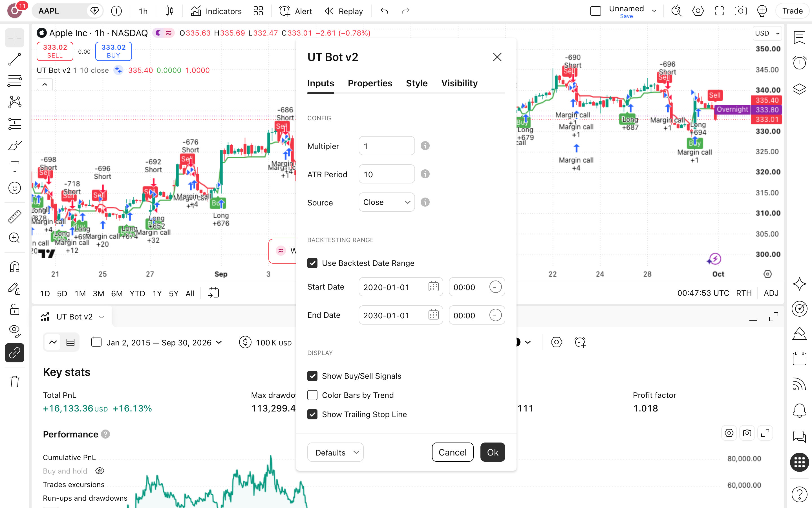Disable Show Buy/Sell Signals checkbox
The width and height of the screenshot is (812, 508).
click(312, 376)
